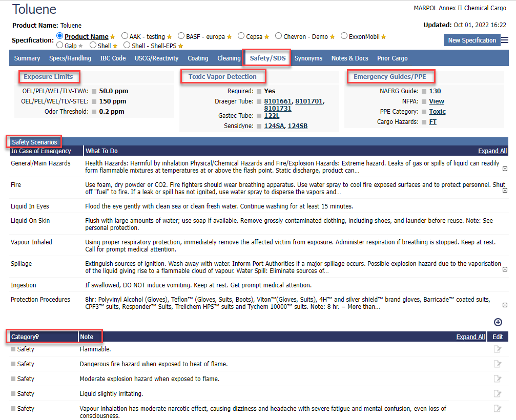Click the gray square beside Odor Threshold value
The image size is (516, 420).
[x=94, y=112]
